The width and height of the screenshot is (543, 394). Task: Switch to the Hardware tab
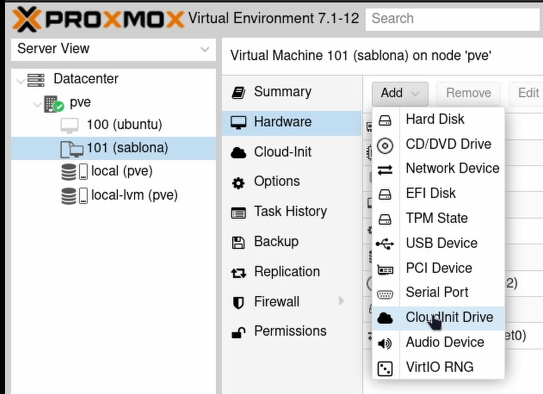click(292, 123)
